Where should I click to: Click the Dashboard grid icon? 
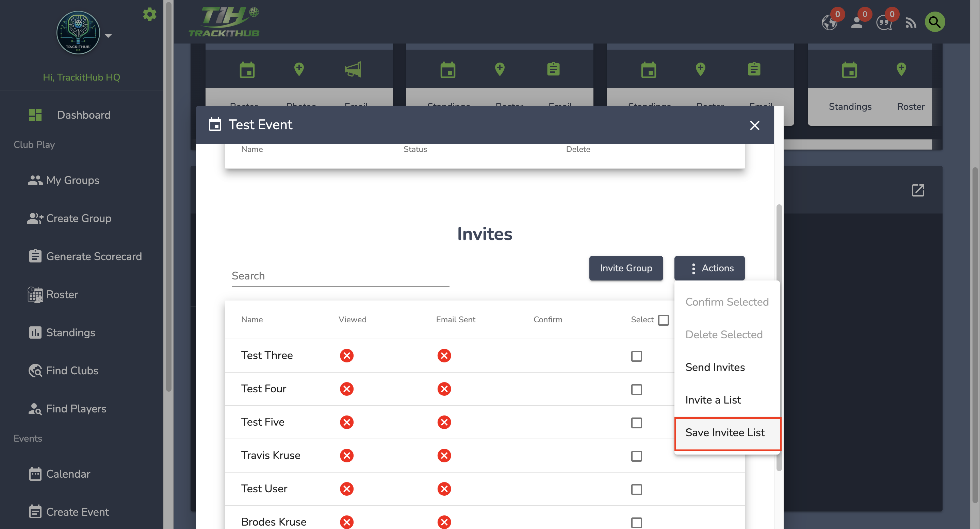coord(35,115)
